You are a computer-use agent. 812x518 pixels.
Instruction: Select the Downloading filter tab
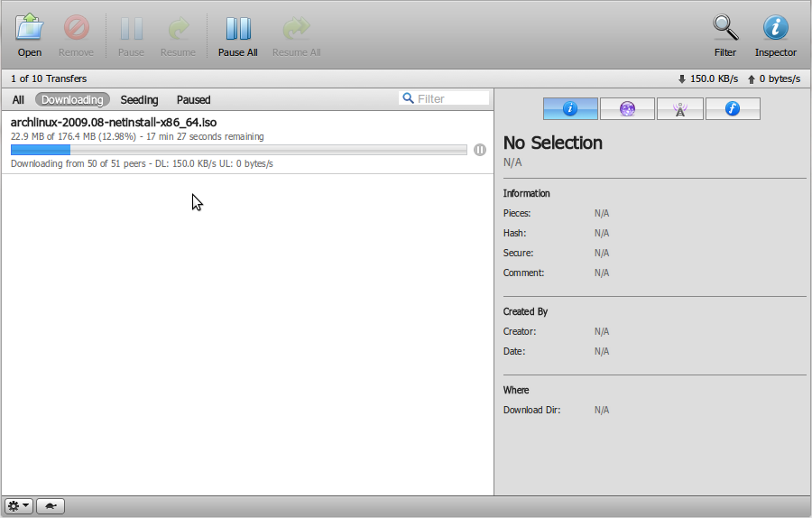click(x=72, y=100)
